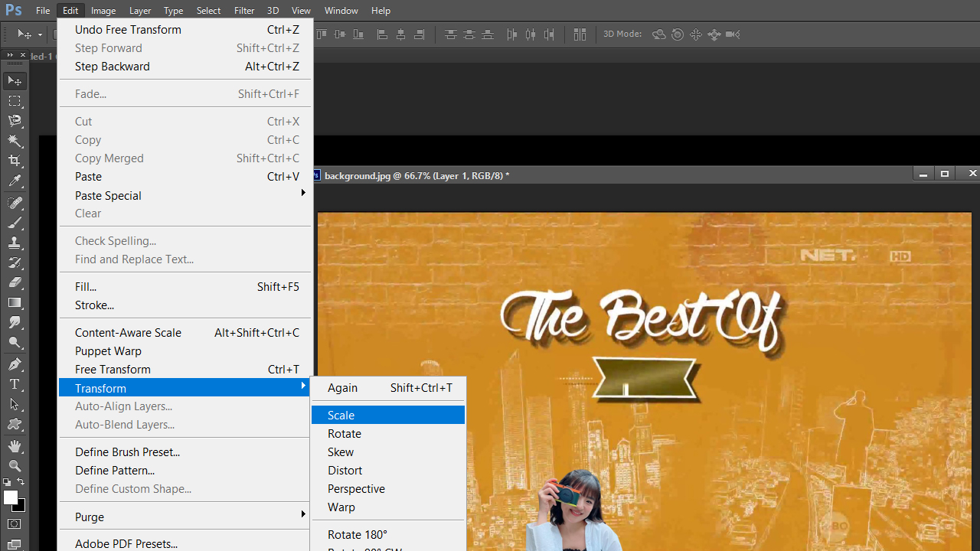Select the Healing Brush tool
This screenshot has height=551, width=980.
(15, 203)
